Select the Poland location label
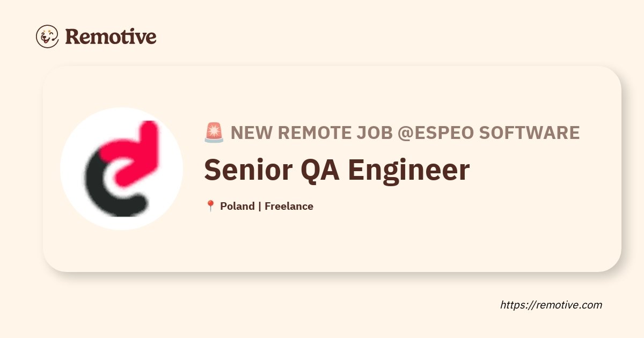Image resolution: width=644 pixels, height=338 pixels. (237, 206)
